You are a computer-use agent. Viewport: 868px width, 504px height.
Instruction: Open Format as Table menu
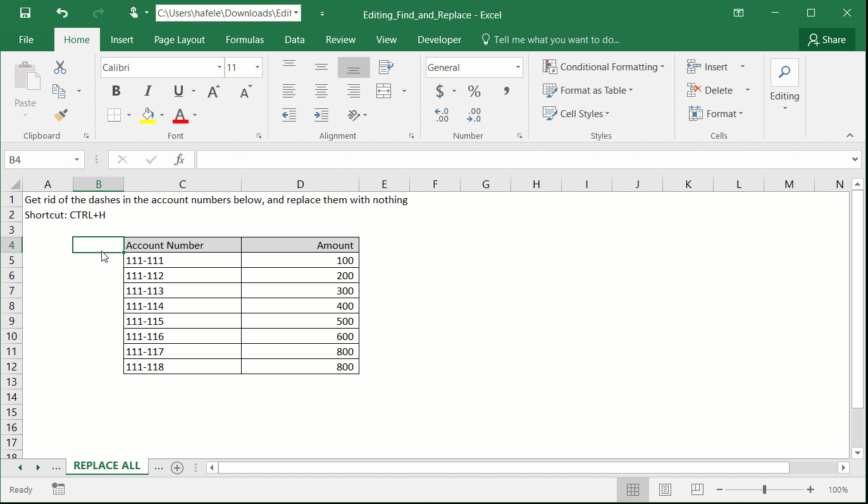point(588,91)
